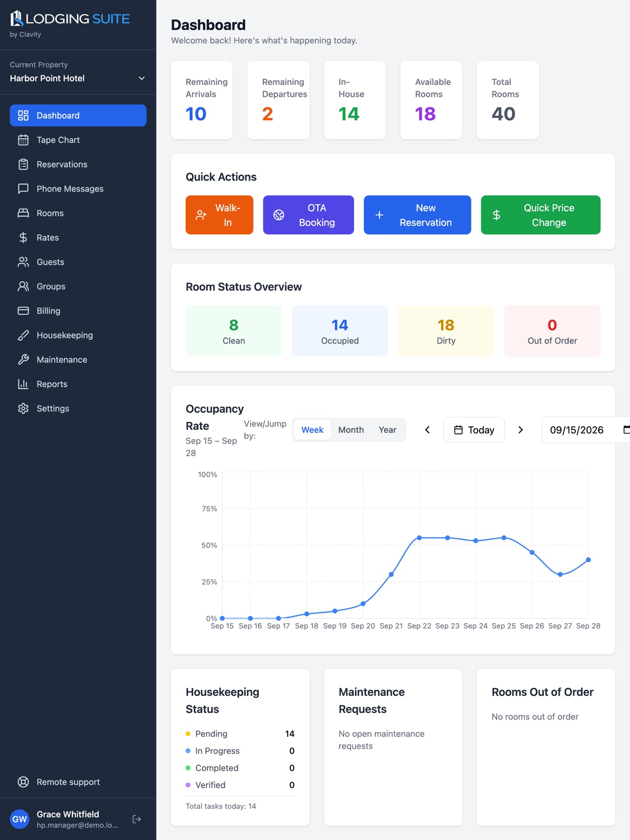The height and width of the screenshot is (840, 630).
Task: Go to next occupancy period chevron
Action: (x=521, y=430)
